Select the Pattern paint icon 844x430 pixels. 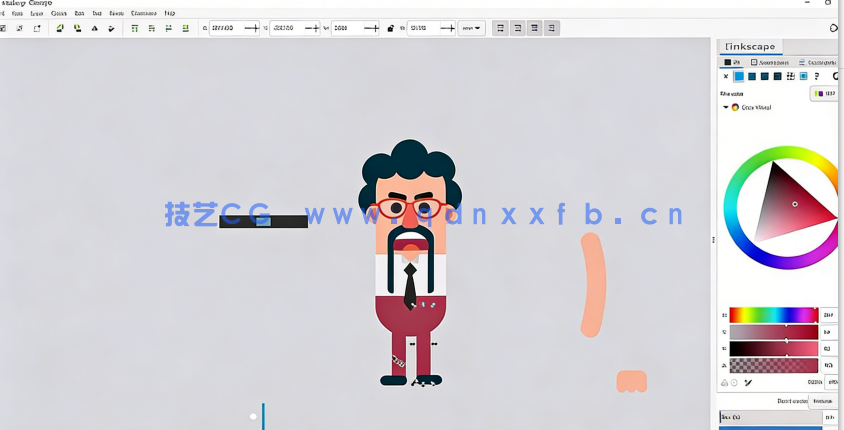(791, 76)
